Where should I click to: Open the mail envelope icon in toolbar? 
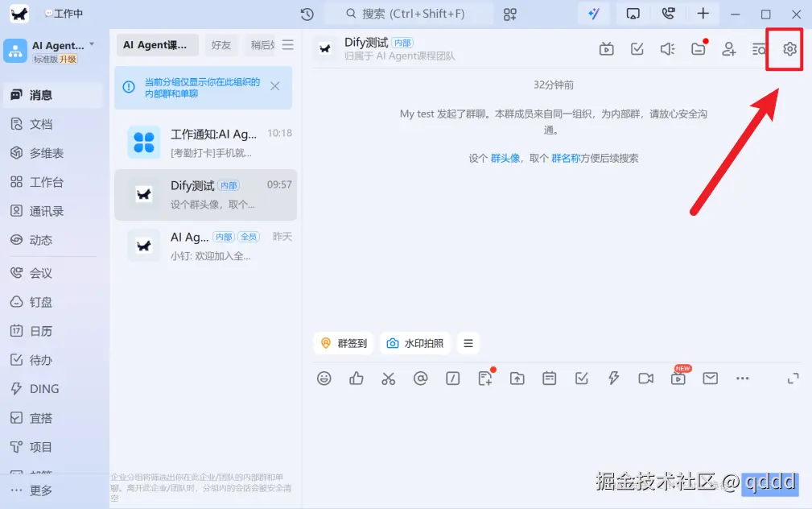pos(710,379)
